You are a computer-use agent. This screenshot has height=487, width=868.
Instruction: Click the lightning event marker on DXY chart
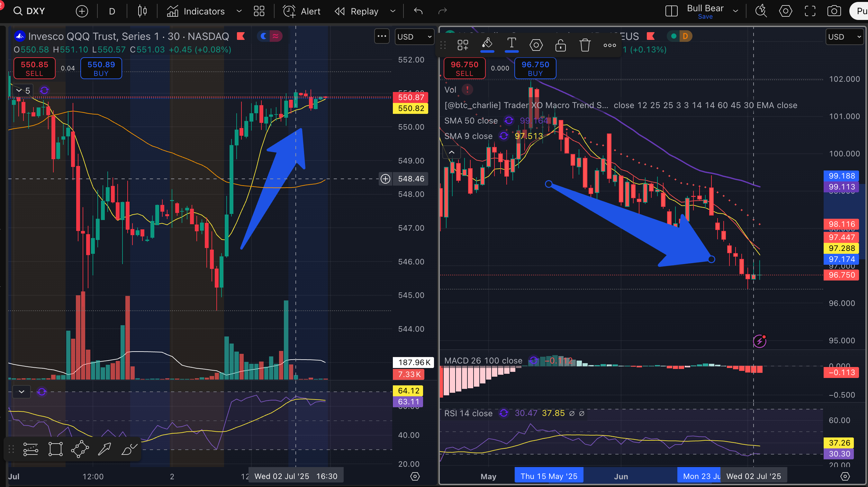(x=759, y=341)
